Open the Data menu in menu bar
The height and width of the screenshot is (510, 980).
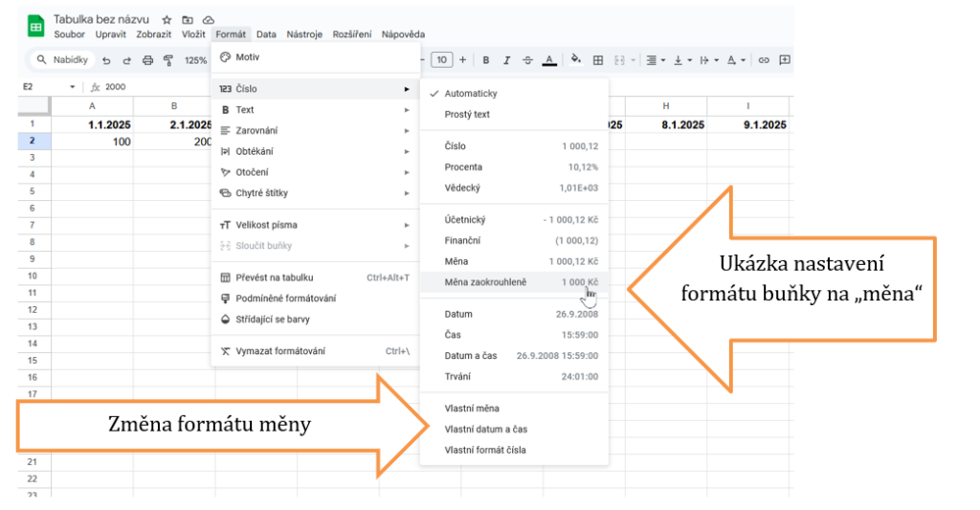pos(266,34)
